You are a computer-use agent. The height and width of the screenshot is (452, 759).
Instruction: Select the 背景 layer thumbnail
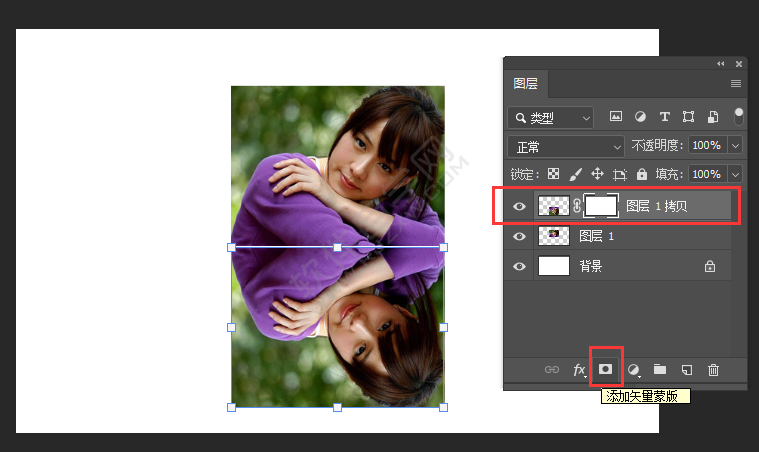click(554, 266)
